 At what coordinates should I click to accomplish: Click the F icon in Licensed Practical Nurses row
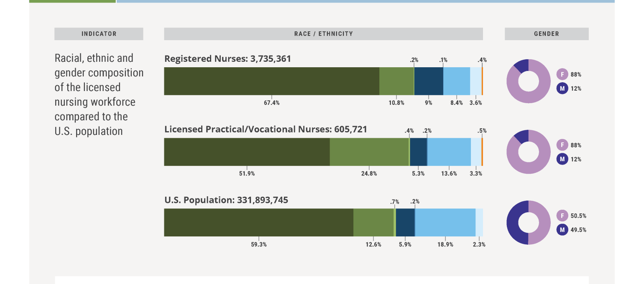(x=562, y=145)
